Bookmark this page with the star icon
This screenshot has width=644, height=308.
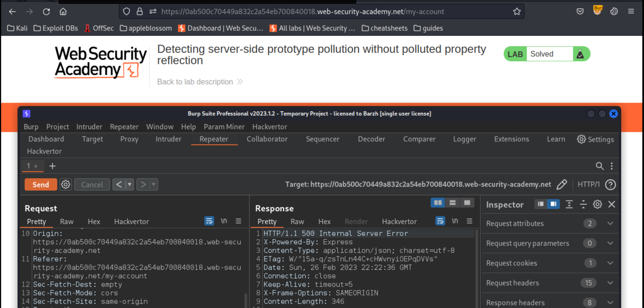517,12
